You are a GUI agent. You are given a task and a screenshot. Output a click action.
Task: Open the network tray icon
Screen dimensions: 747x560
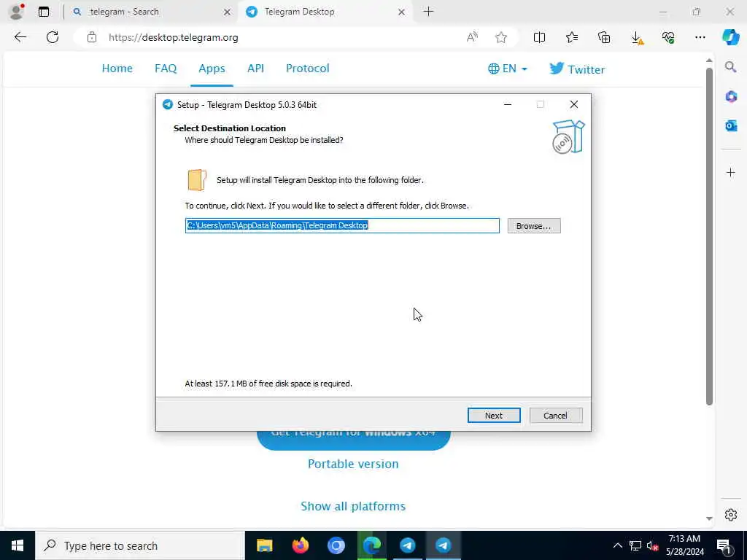(635, 545)
